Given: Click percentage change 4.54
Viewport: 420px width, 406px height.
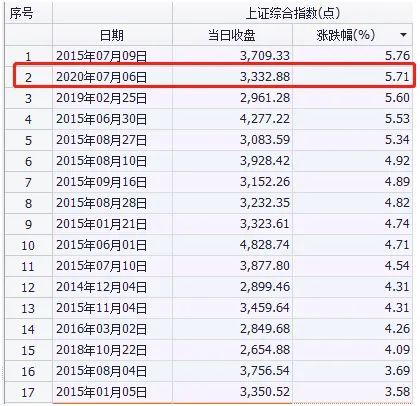Looking at the screenshot, I should click(397, 265).
